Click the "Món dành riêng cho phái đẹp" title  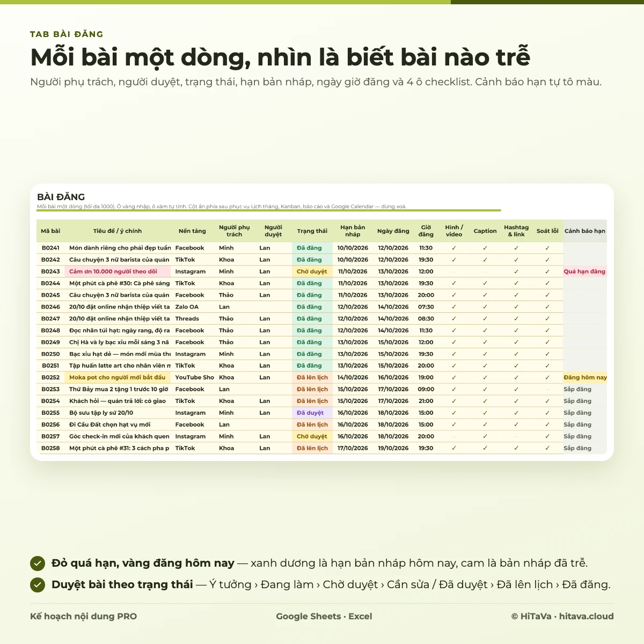click(x=118, y=248)
